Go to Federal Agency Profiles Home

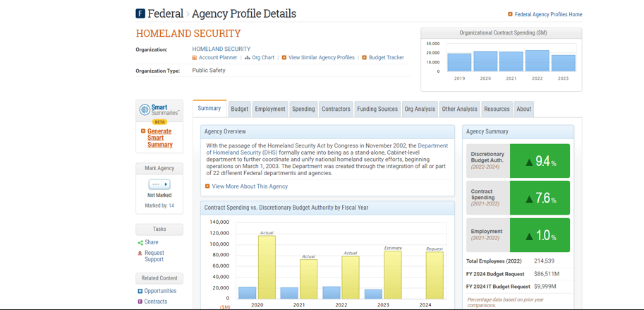coord(548,14)
